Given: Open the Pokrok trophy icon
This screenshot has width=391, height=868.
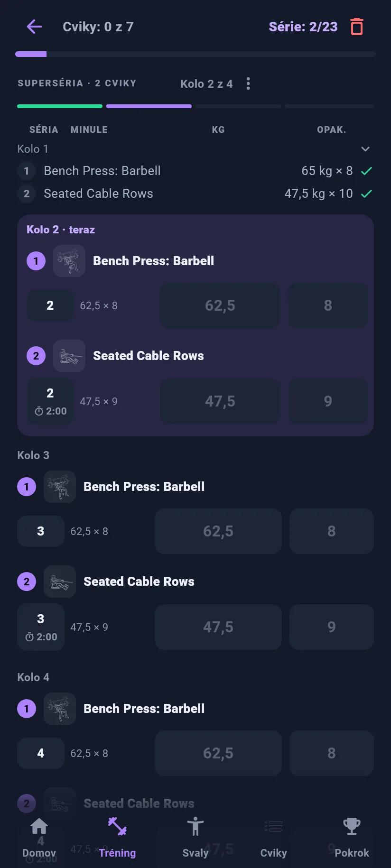Looking at the screenshot, I should (352, 827).
